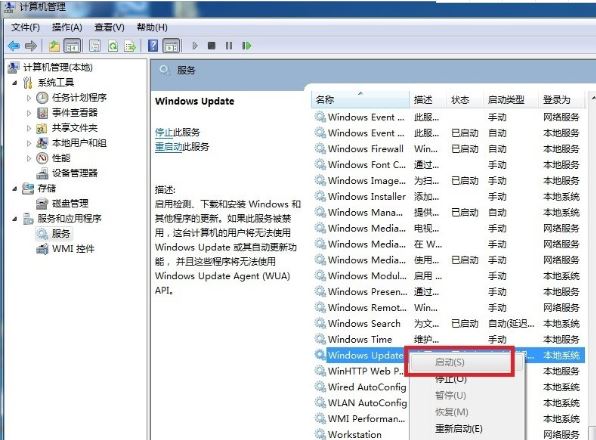Collapse the 服务和应用程序 tree node
This screenshot has height=440, width=596.
tap(15, 218)
